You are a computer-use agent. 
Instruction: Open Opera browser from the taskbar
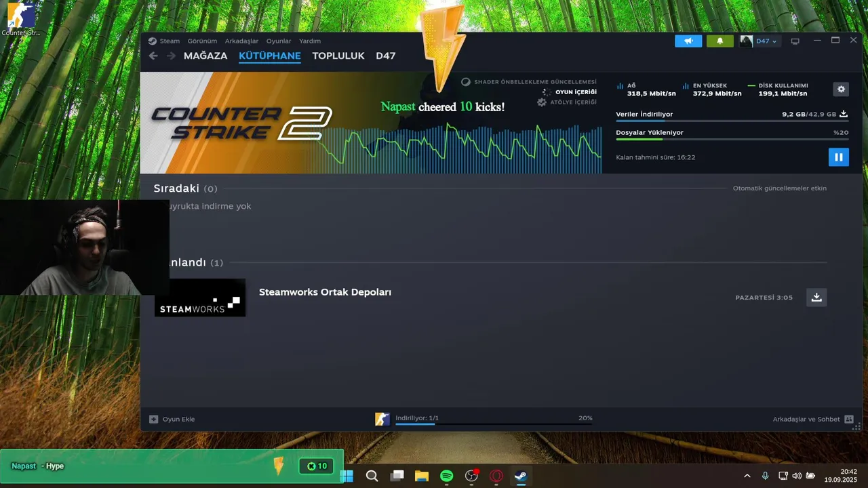(x=496, y=476)
